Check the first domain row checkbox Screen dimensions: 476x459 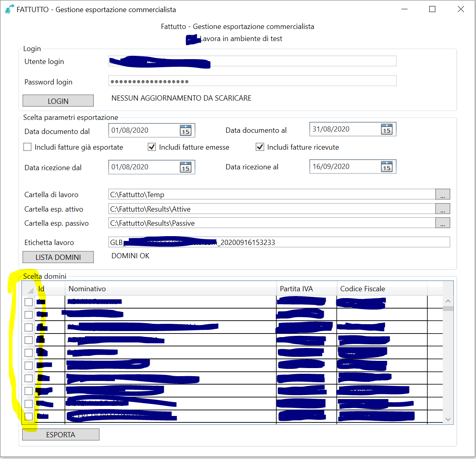point(29,302)
